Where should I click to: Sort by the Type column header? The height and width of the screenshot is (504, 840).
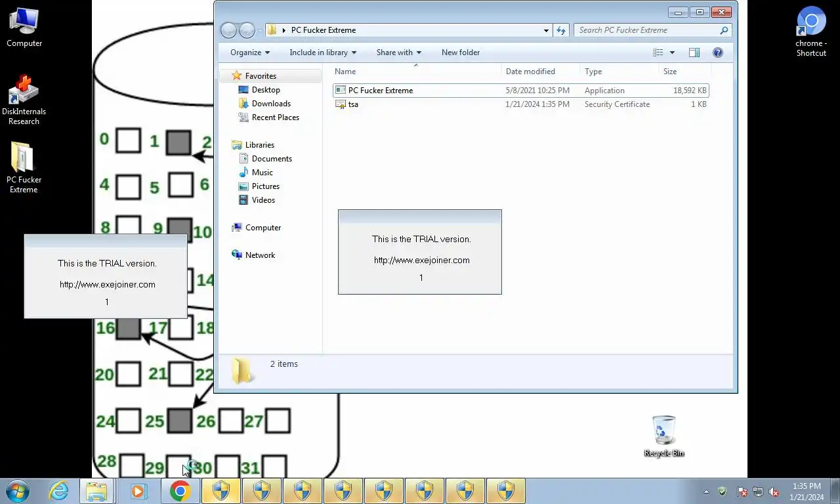(x=620, y=72)
